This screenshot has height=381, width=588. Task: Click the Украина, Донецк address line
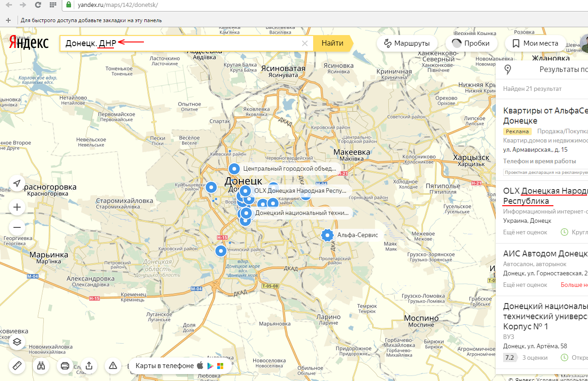pos(527,220)
